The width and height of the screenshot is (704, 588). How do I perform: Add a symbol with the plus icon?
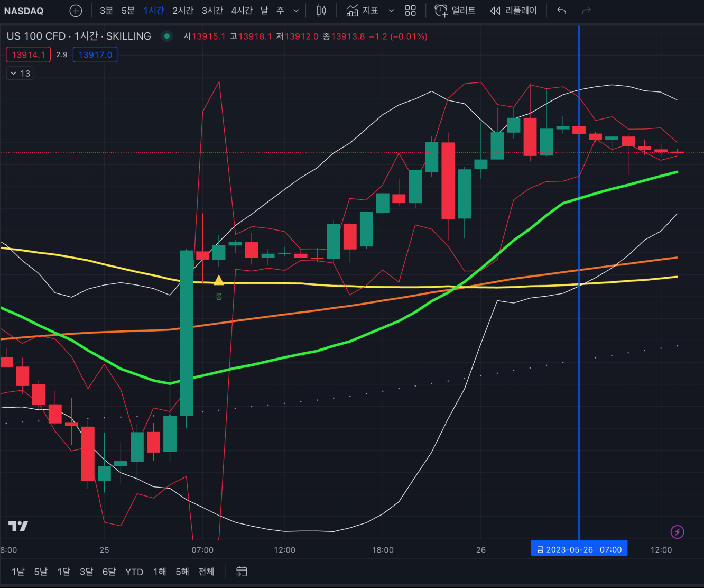(76, 11)
